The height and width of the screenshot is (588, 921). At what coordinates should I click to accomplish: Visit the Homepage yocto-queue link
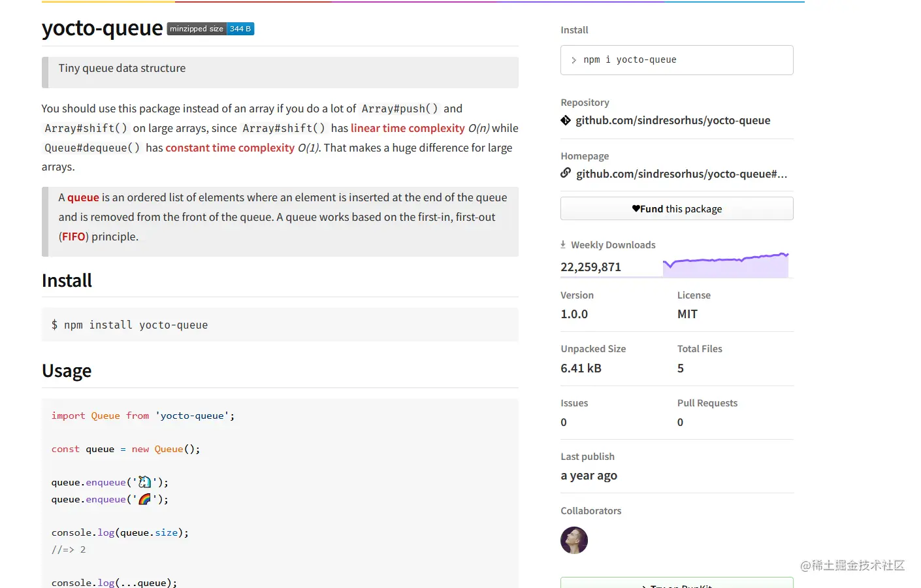[681, 174]
